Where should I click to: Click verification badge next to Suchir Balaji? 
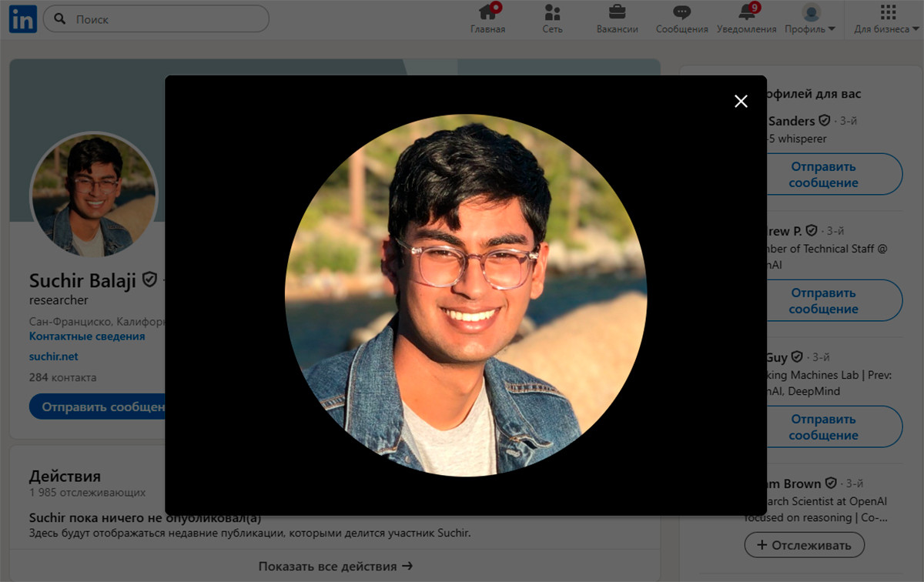[149, 279]
